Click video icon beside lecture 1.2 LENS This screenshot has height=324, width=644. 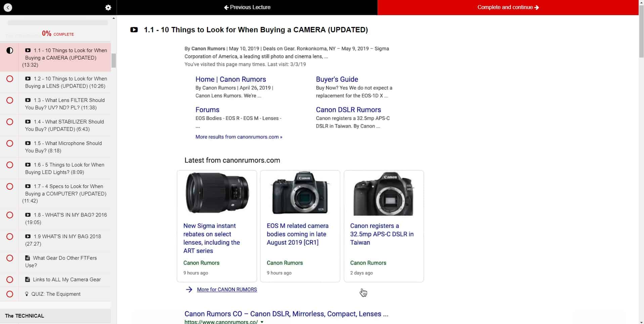[28, 79]
